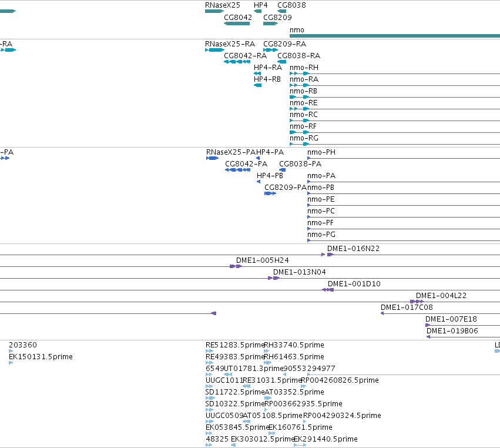500x448 pixels.
Task: Select the CG8038 gene label
Action: [291, 5]
